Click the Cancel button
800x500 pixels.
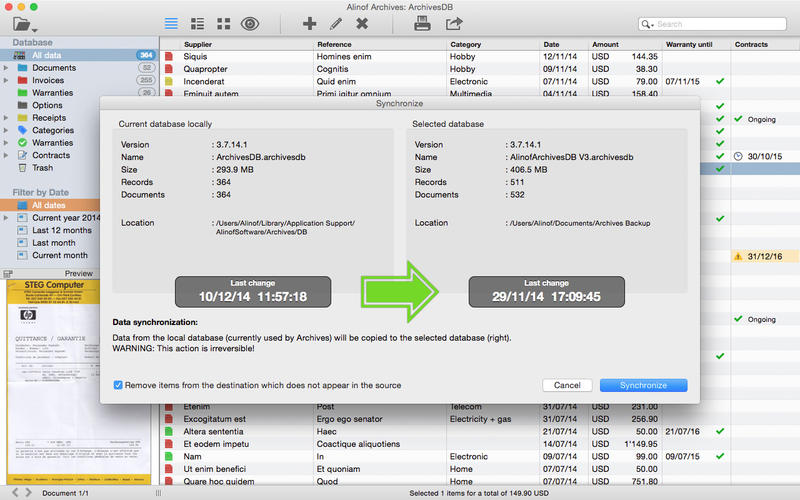[567, 385]
